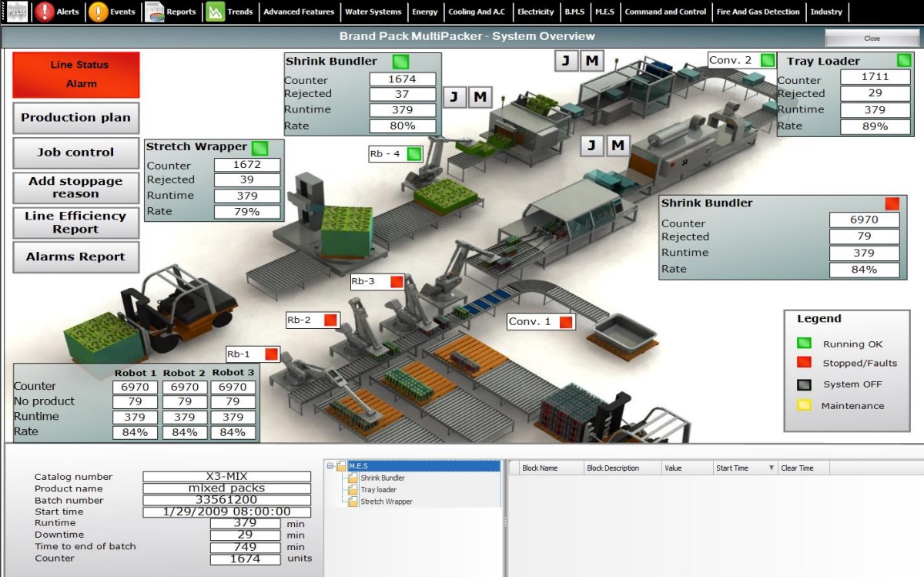Select Tray loader in the M.E.S tree

(x=377, y=490)
